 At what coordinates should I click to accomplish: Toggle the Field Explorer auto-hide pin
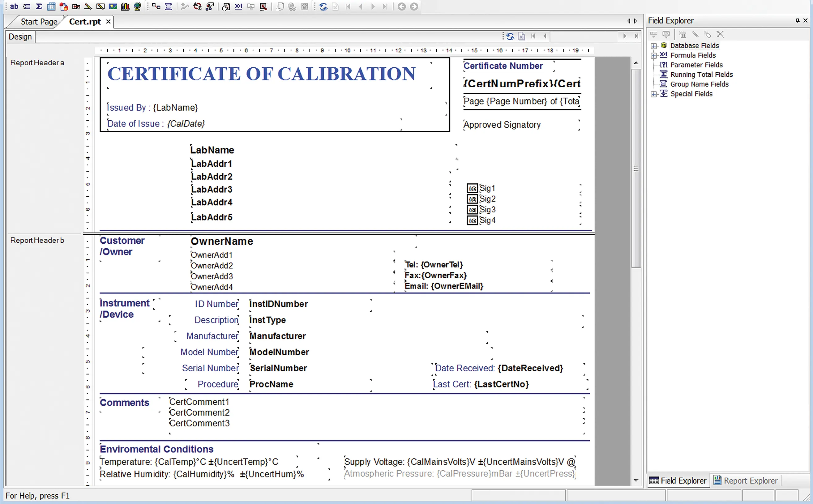point(797,21)
